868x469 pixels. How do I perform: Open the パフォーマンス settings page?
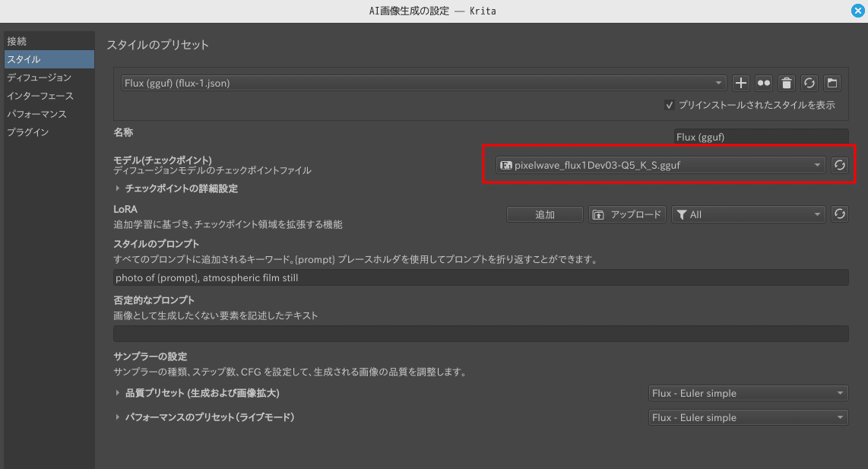(49, 114)
